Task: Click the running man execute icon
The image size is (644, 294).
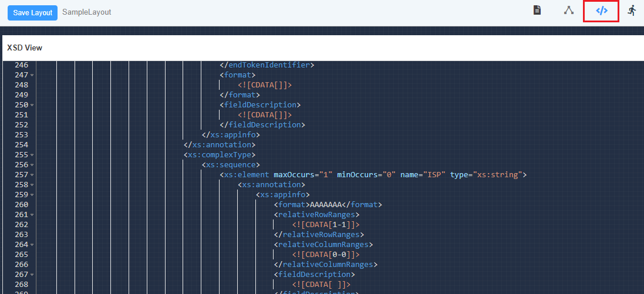Action: (632, 11)
